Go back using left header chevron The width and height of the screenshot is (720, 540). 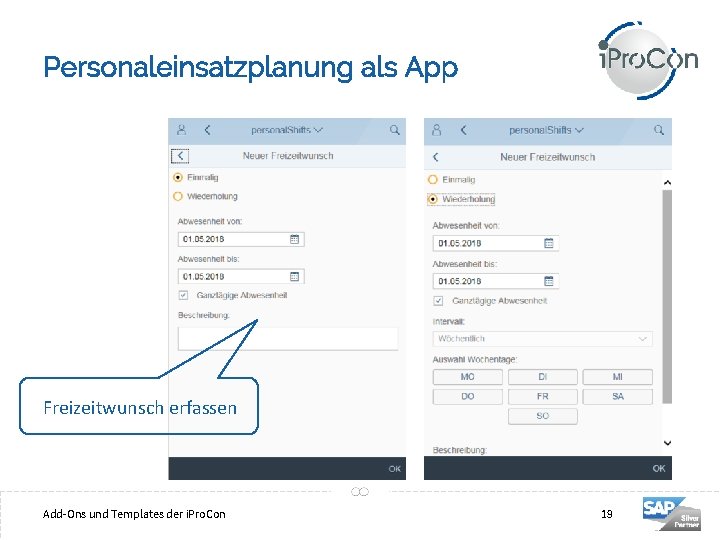point(208,130)
